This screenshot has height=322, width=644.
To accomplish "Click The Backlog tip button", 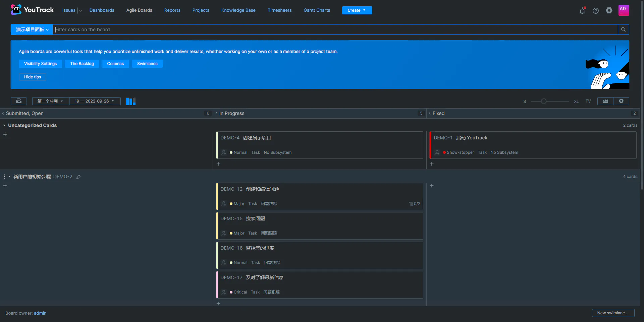I will 82,64.
